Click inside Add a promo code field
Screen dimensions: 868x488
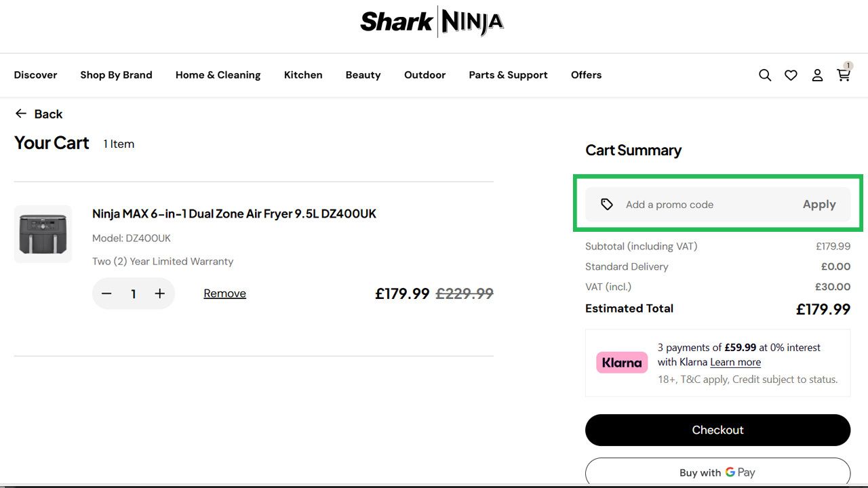pos(698,205)
